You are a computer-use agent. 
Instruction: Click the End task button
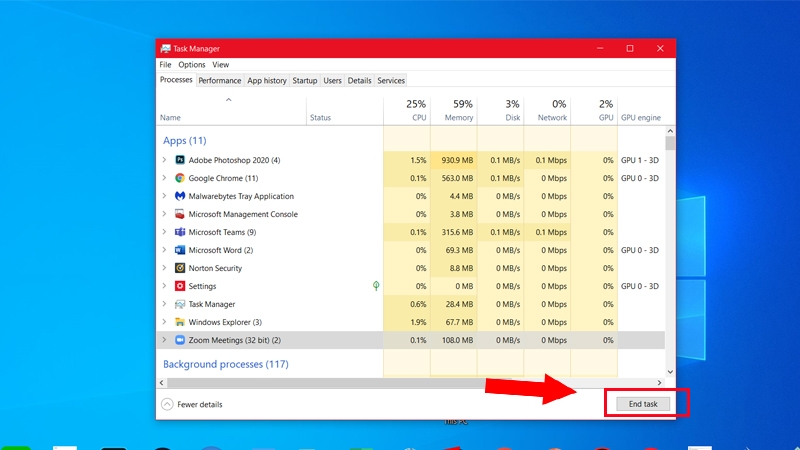[636, 404]
